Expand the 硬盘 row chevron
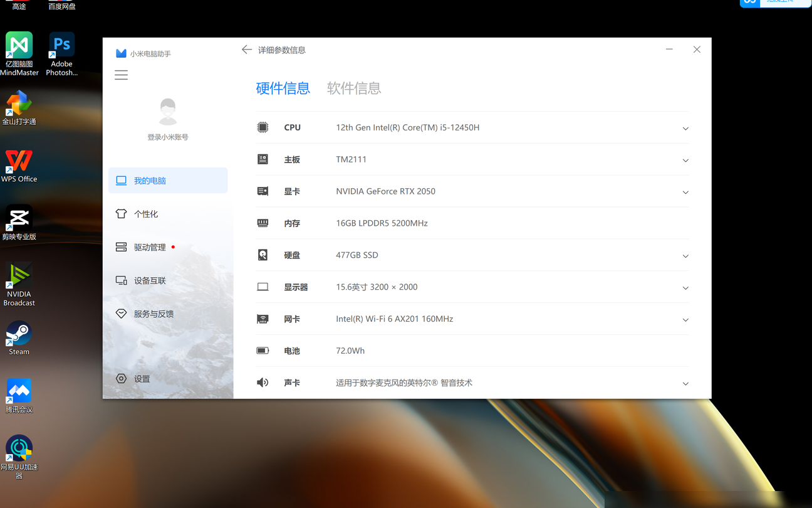 (685, 256)
